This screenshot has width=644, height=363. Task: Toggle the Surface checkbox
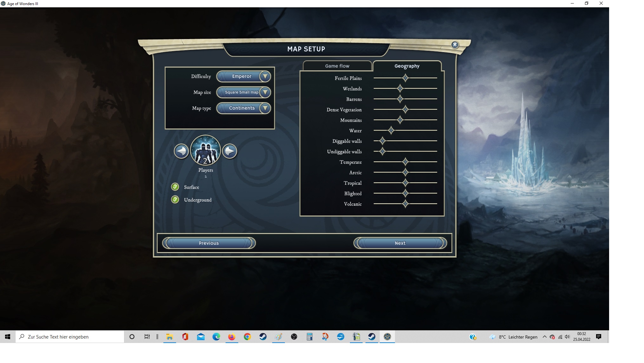175,187
